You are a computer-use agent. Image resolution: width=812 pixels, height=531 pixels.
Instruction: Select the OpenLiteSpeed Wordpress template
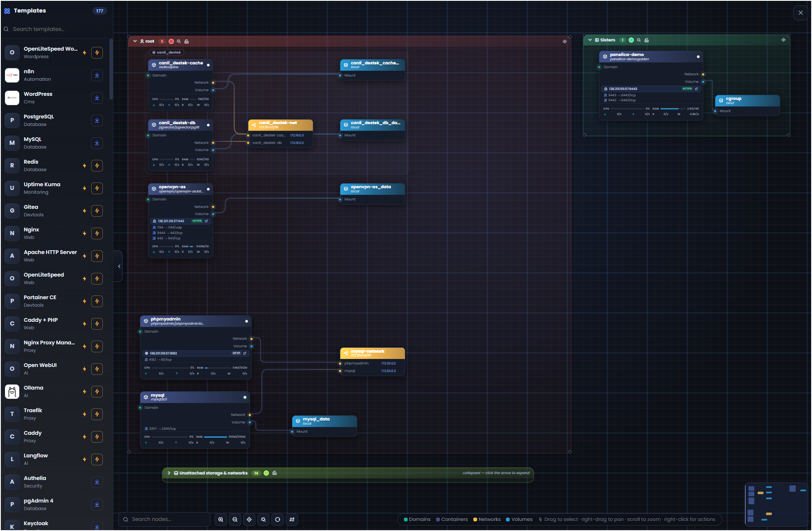[55, 53]
